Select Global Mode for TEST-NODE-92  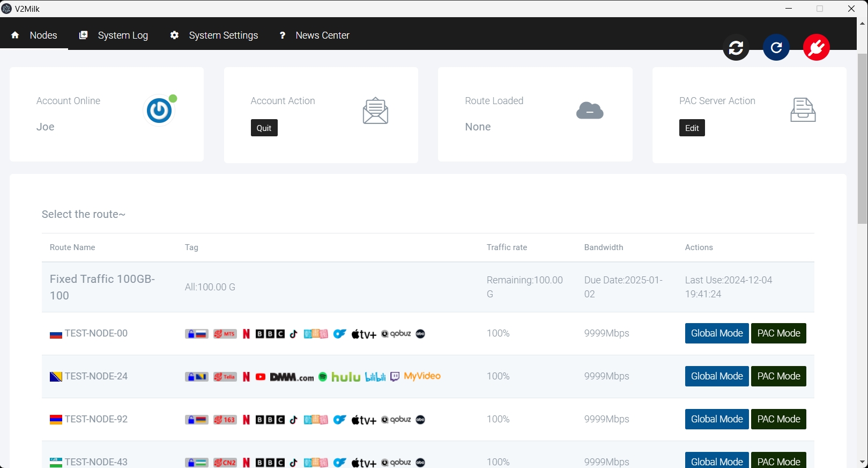coord(716,419)
